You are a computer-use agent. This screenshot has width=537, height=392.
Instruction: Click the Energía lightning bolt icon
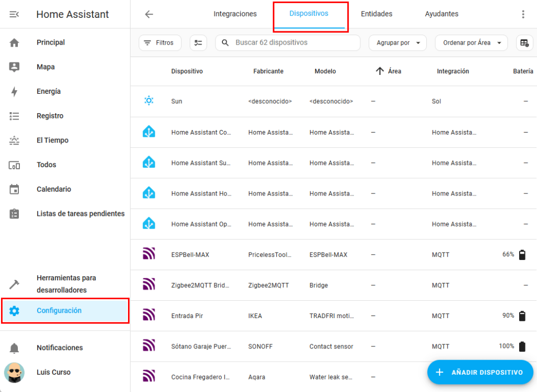[14, 92]
